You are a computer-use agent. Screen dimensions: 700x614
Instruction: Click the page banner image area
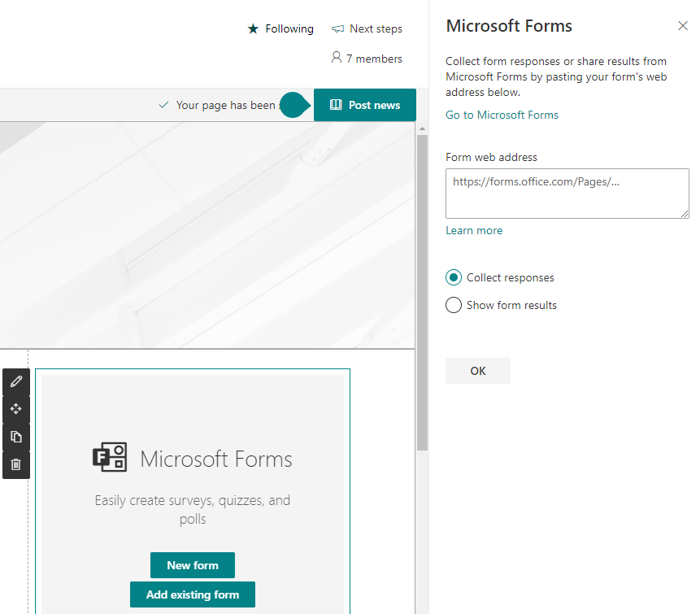coord(207,235)
